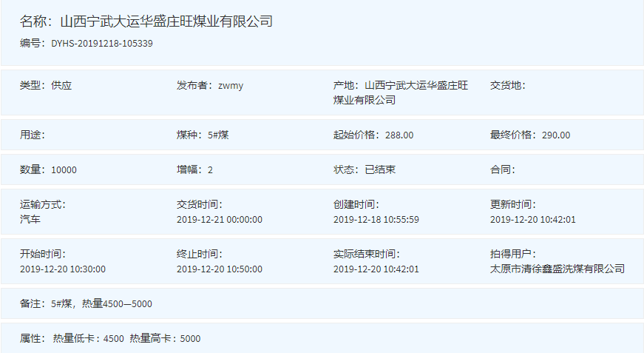
Task: Click the end time 2019-12-20 10:50:00
Action: click(220, 269)
